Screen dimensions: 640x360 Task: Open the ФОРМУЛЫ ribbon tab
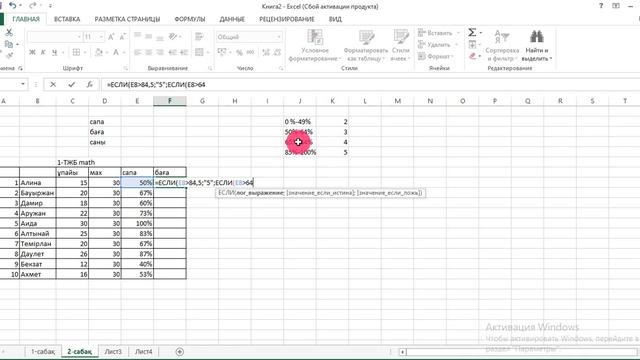click(x=190, y=19)
